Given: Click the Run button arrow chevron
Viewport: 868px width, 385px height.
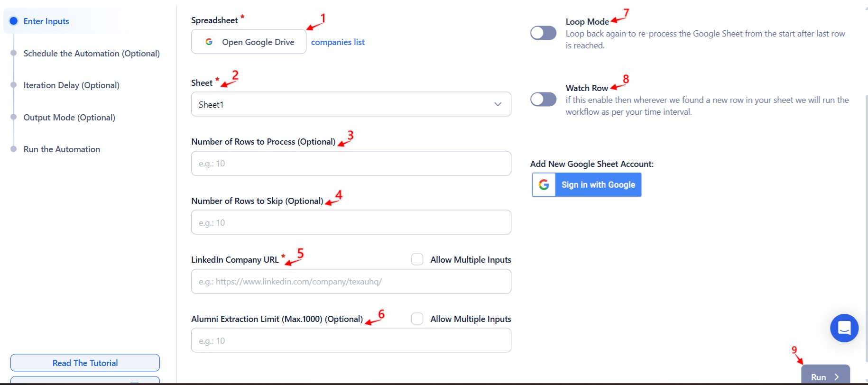Looking at the screenshot, I should click(837, 377).
